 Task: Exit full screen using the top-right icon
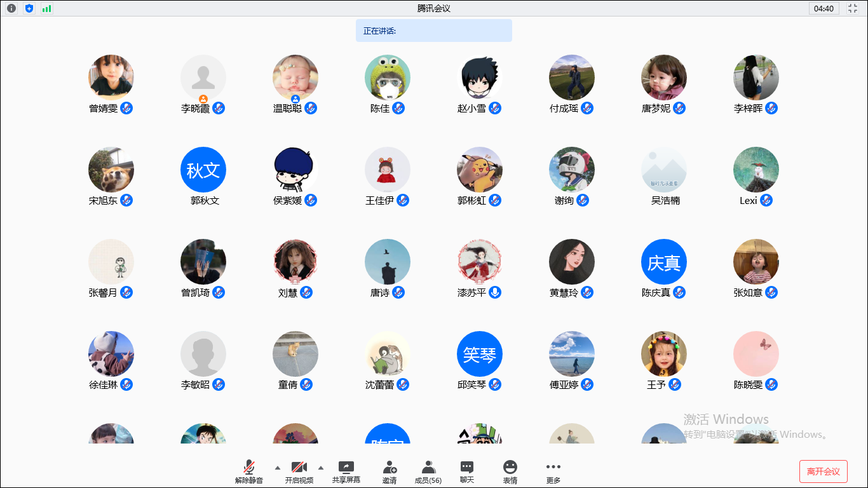(x=853, y=8)
